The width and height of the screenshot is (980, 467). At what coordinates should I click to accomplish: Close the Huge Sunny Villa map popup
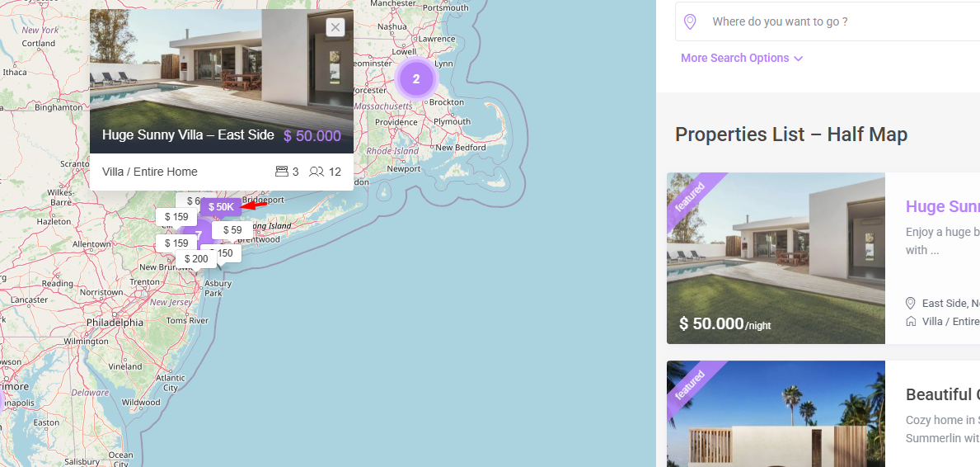335,27
